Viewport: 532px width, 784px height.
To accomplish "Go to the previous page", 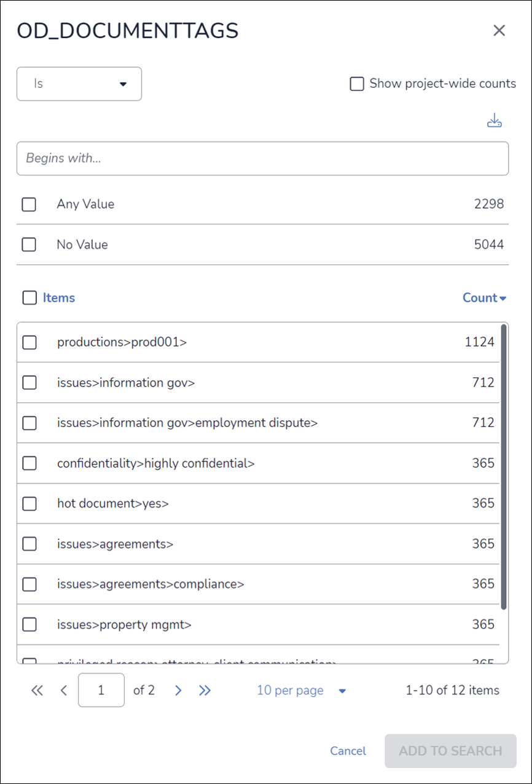I will coord(63,691).
